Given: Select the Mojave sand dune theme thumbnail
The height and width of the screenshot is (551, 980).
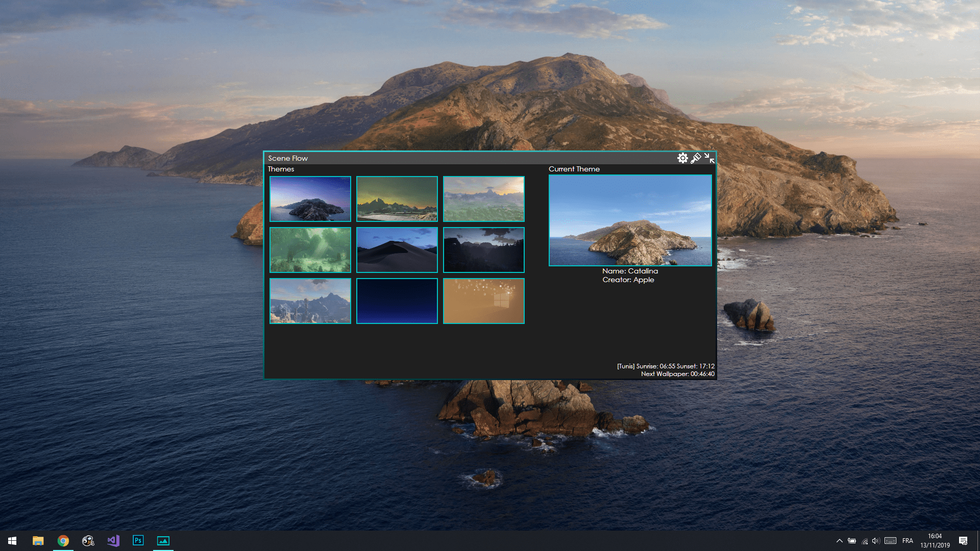Looking at the screenshot, I should pos(397,250).
